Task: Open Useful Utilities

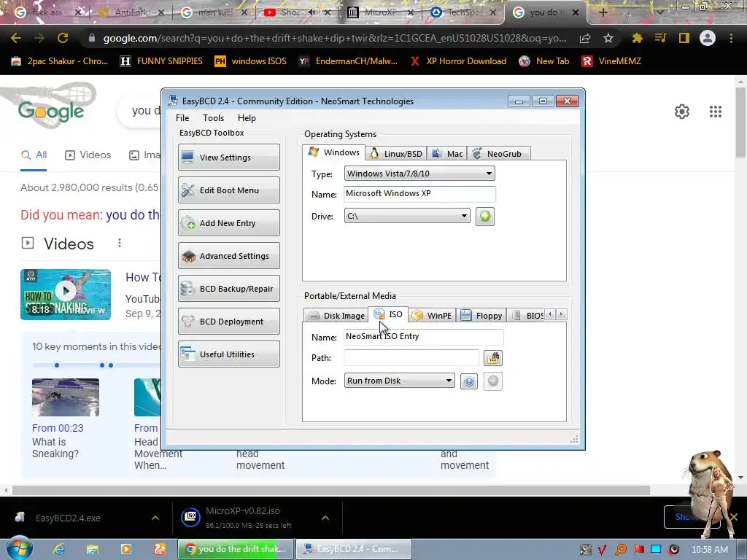Action: 228,354
